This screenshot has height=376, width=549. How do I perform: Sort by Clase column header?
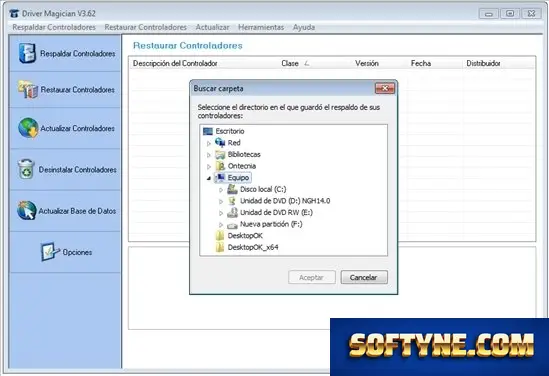[290, 63]
